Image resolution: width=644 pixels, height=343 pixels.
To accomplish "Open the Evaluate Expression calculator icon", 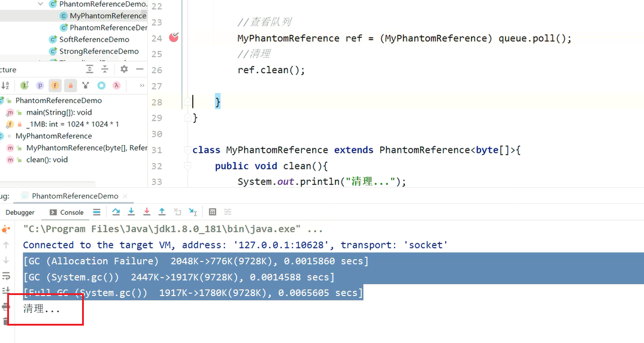I will 212,212.
